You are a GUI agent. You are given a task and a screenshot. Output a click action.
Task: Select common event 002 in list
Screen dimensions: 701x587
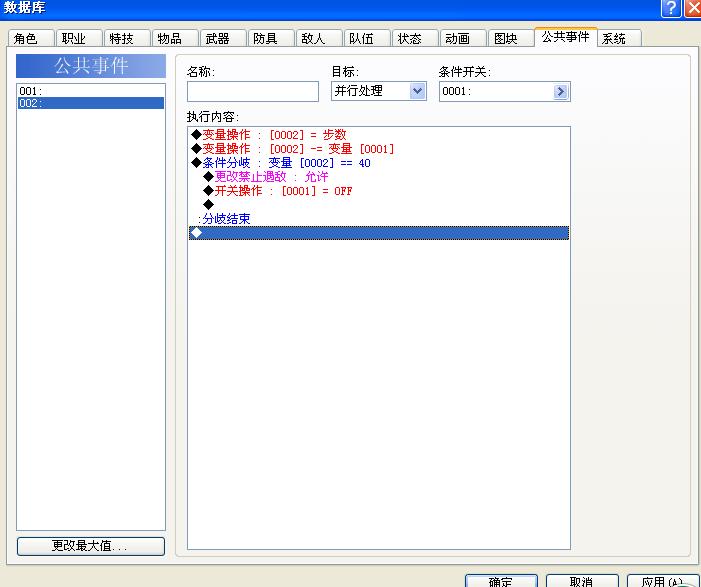(x=91, y=103)
